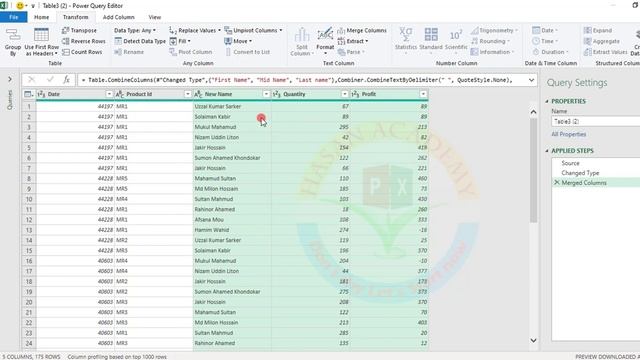Switch to the Add Column tab
The width and height of the screenshot is (640, 360).
[118, 17]
